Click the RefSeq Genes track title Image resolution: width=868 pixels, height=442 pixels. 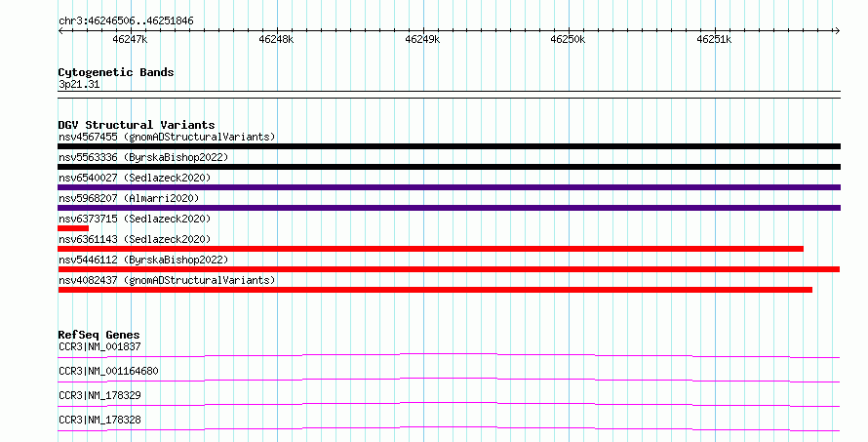click(x=99, y=335)
